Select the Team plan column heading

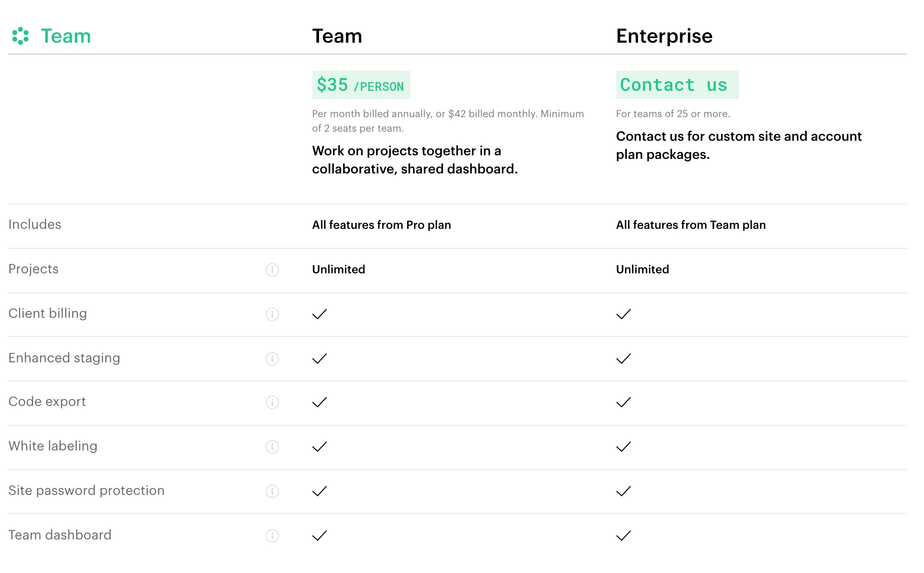click(337, 36)
